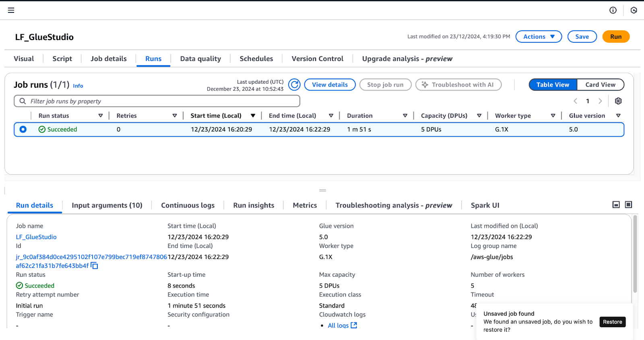Open the hexagon settings icon in top bar
This screenshot has height=340, width=644.
[634, 10]
